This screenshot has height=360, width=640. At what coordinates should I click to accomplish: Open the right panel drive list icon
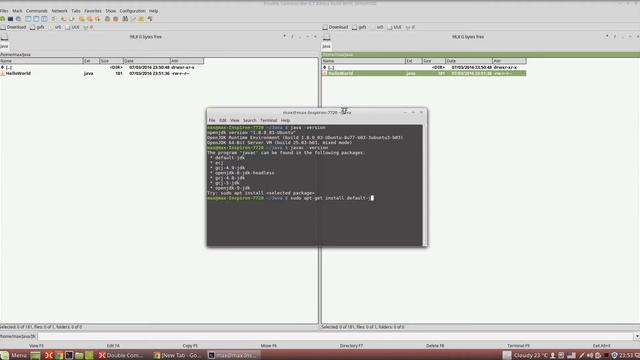[x=327, y=37]
